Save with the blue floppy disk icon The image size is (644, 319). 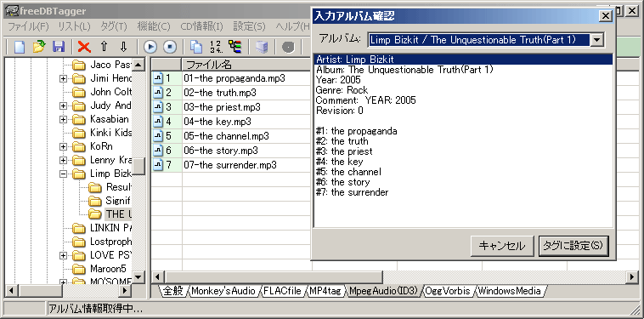pos(59,47)
